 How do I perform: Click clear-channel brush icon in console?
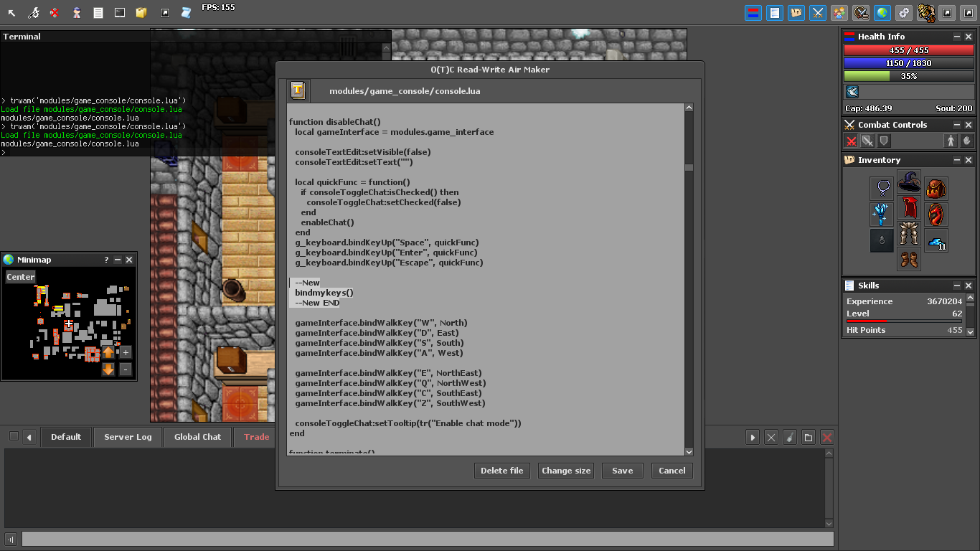790,437
